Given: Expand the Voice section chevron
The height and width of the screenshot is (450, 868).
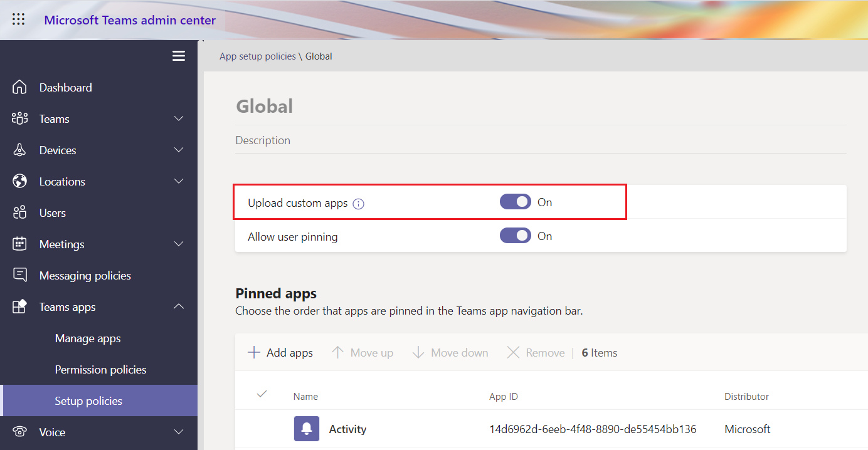Looking at the screenshot, I should tap(179, 432).
